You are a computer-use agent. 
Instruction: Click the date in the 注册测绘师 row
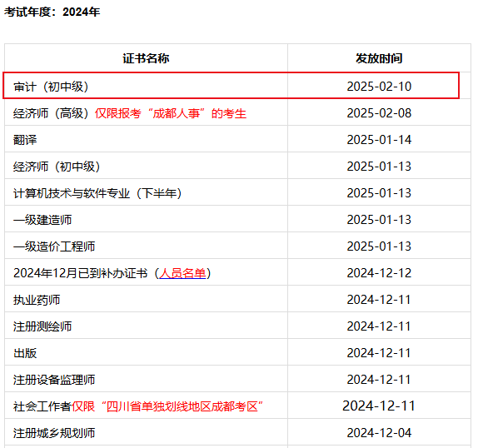coord(379,326)
